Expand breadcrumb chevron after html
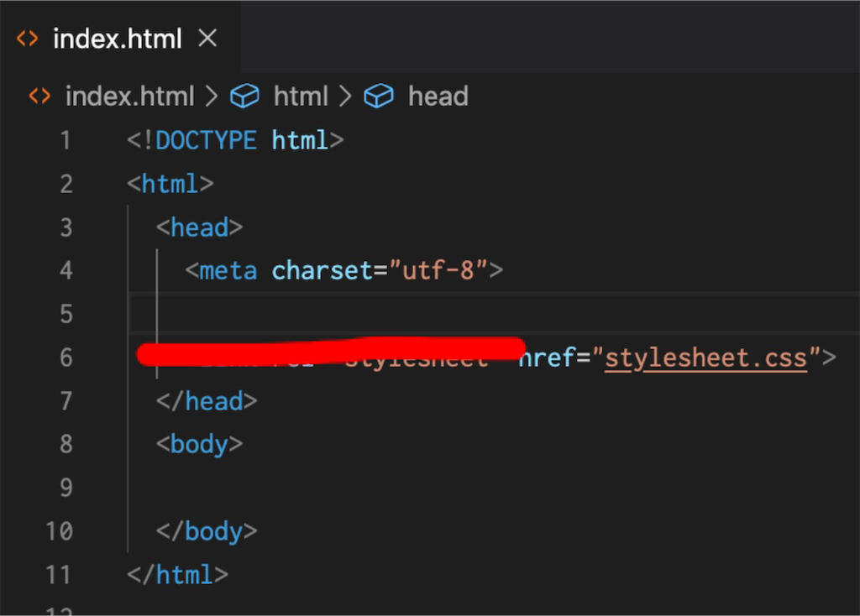 point(345,96)
